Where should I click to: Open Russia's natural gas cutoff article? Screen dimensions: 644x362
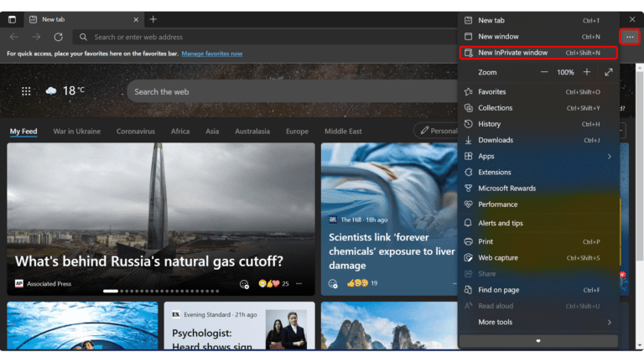point(149,261)
